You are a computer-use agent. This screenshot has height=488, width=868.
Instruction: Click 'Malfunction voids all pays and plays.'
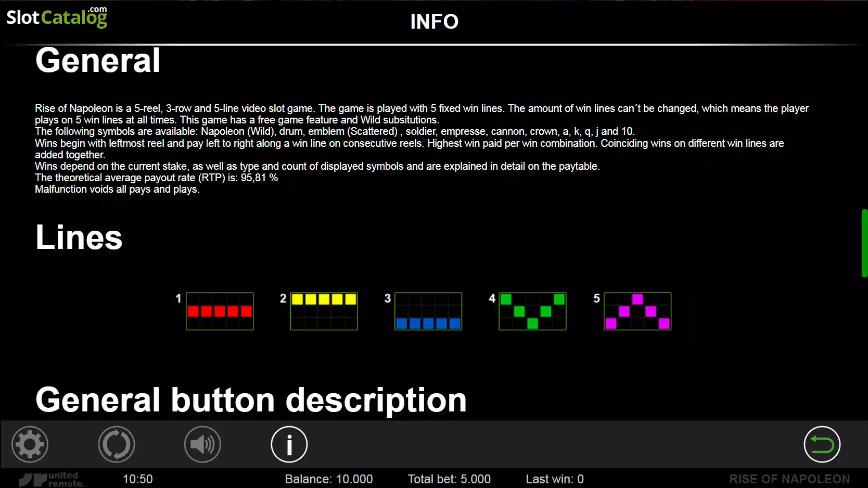tap(117, 189)
